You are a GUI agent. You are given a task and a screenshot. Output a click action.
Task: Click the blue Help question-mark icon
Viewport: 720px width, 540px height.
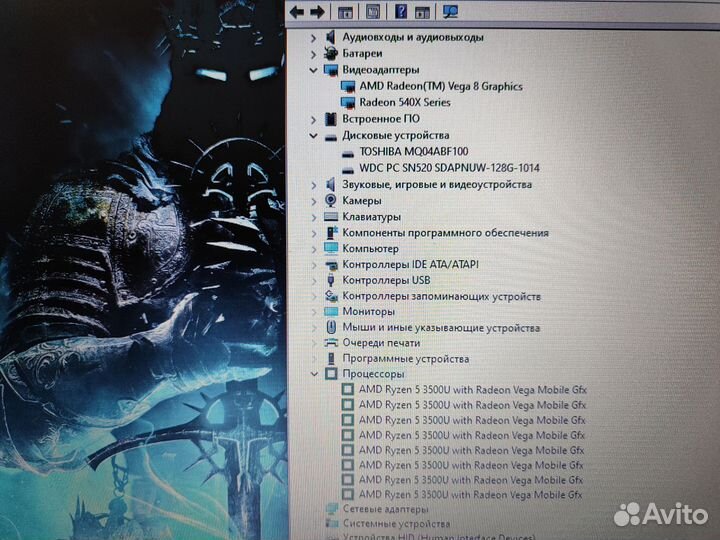click(400, 12)
